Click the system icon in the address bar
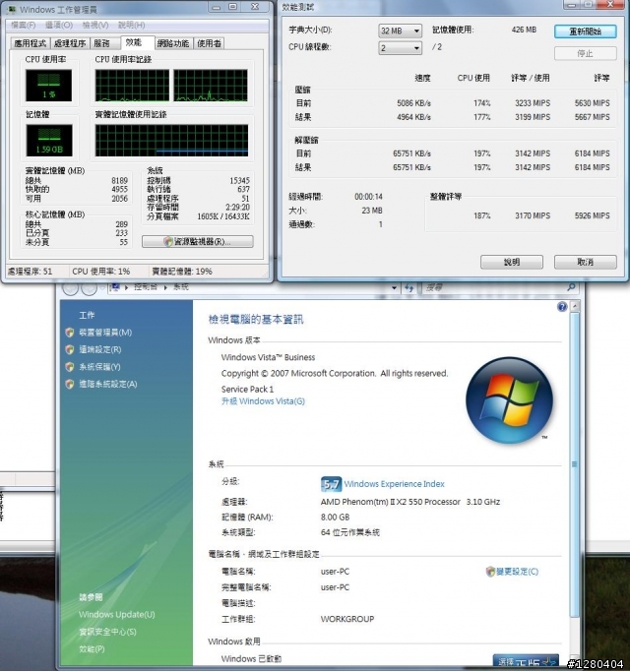This screenshot has height=672, width=630. tap(114, 287)
